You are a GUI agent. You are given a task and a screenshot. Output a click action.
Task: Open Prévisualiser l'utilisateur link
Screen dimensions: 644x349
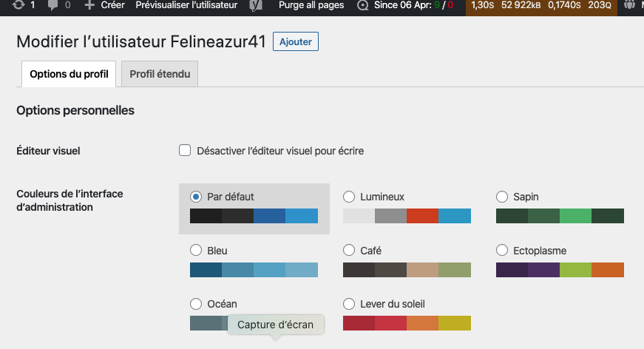pyautogui.click(x=186, y=5)
